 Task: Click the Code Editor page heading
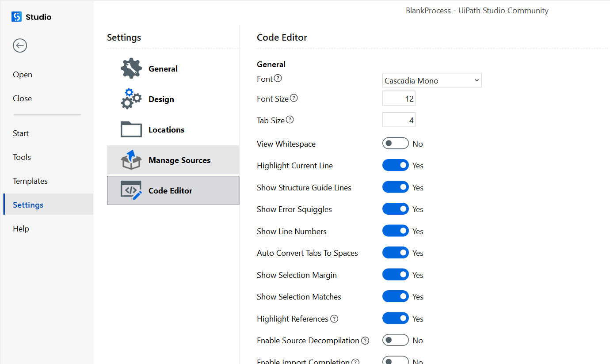click(x=282, y=37)
